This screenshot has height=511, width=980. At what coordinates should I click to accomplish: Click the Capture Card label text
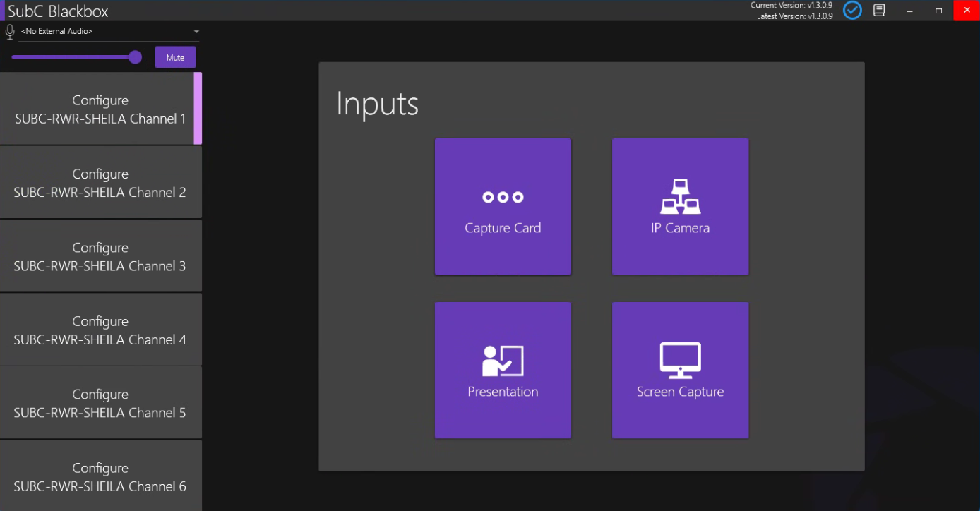[503, 228]
